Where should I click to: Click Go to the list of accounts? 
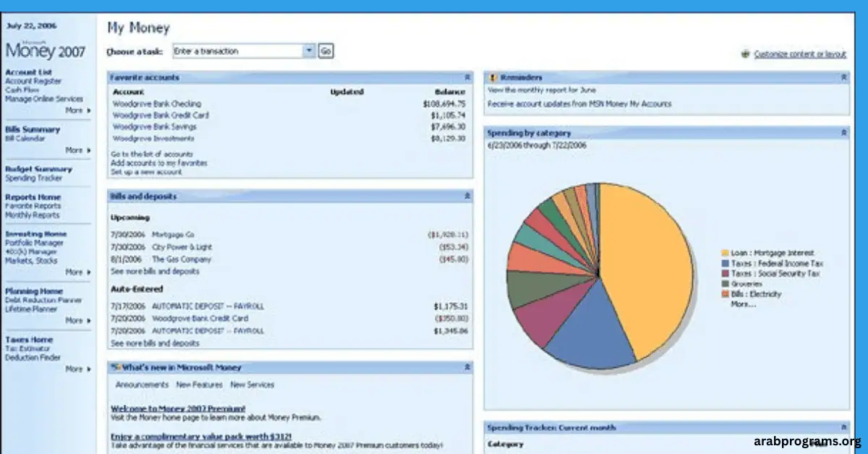tap(152, 154)
